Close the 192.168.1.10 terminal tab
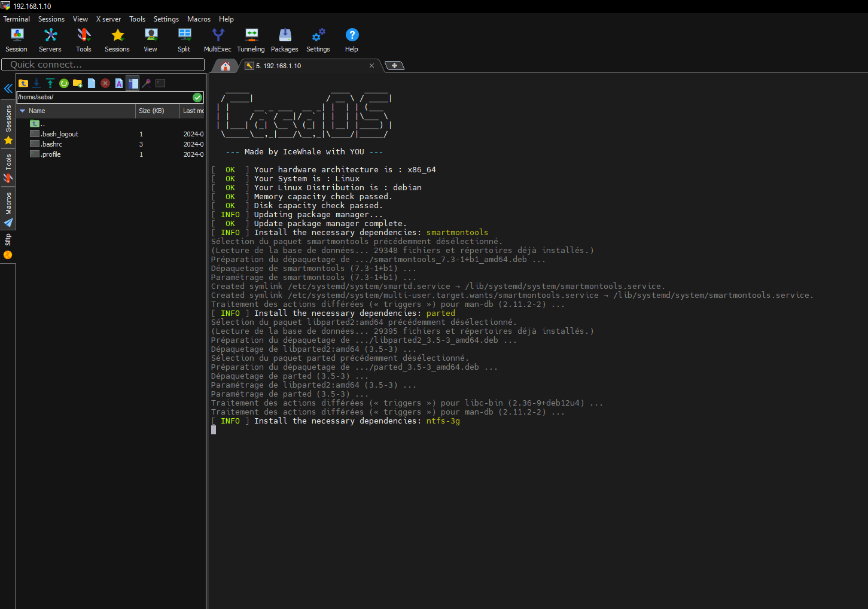 [371, 66]
